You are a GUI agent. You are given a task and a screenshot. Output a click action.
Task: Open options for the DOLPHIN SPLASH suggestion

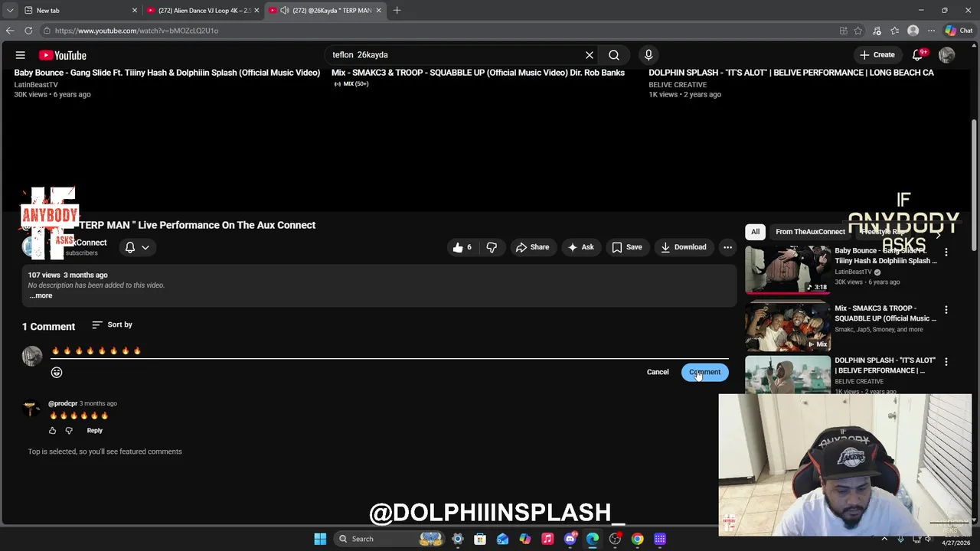pyautogui.click(x=946, y=362)
